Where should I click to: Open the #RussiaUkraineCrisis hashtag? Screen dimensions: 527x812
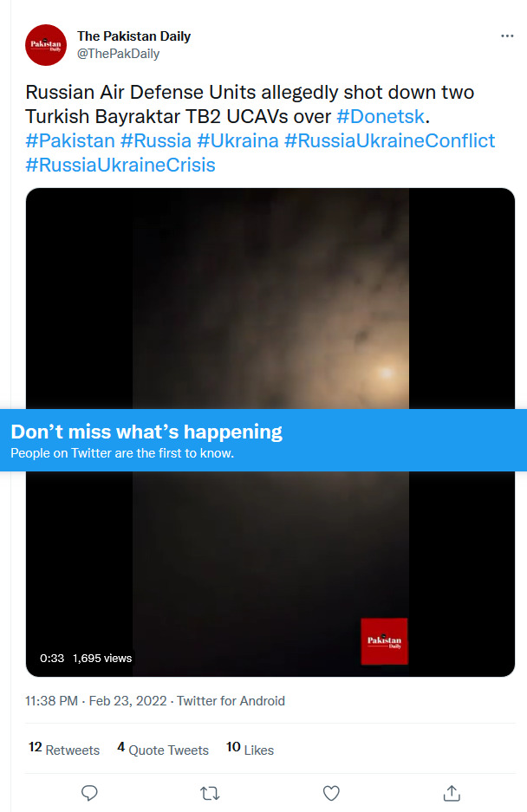[x=120, y=166]
